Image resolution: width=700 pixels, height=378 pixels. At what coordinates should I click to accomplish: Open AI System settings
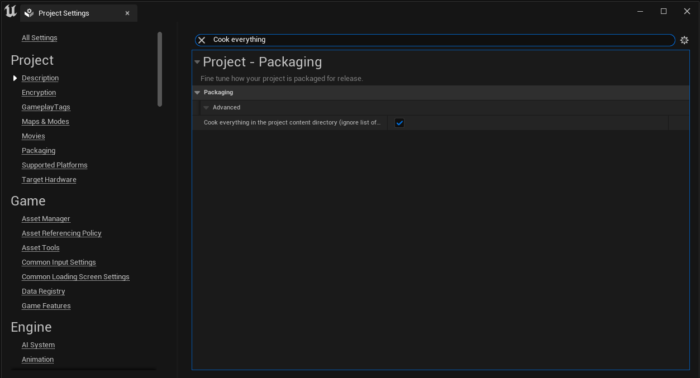click(x=38, y=345)
